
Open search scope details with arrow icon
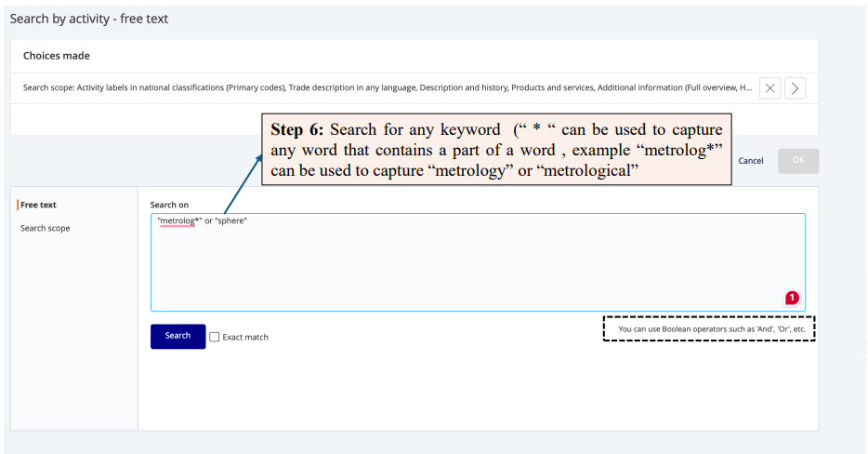click(795, 88)
